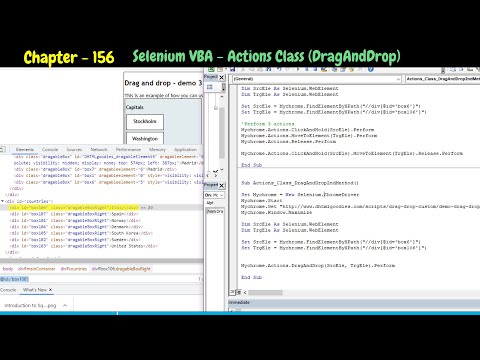Click the div#box106.dragableBoxRight breadcrumb
Screen dimensions: 480x360
click(x=121, y=269)
